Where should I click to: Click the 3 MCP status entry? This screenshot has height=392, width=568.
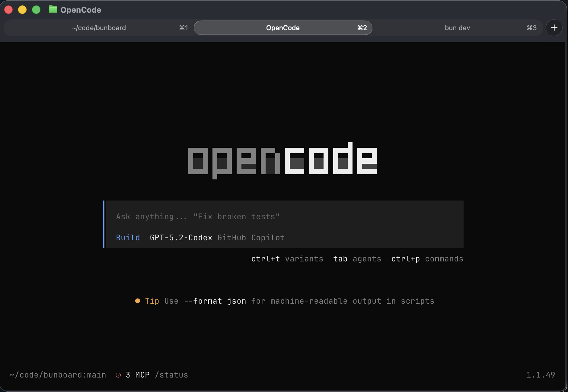(x=138, y=375)
